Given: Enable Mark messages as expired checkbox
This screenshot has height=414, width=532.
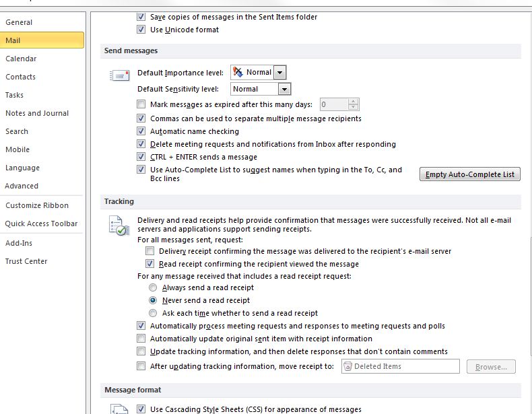Looking at the screenshot, I should pyautogui.click(x=141, y=104).
